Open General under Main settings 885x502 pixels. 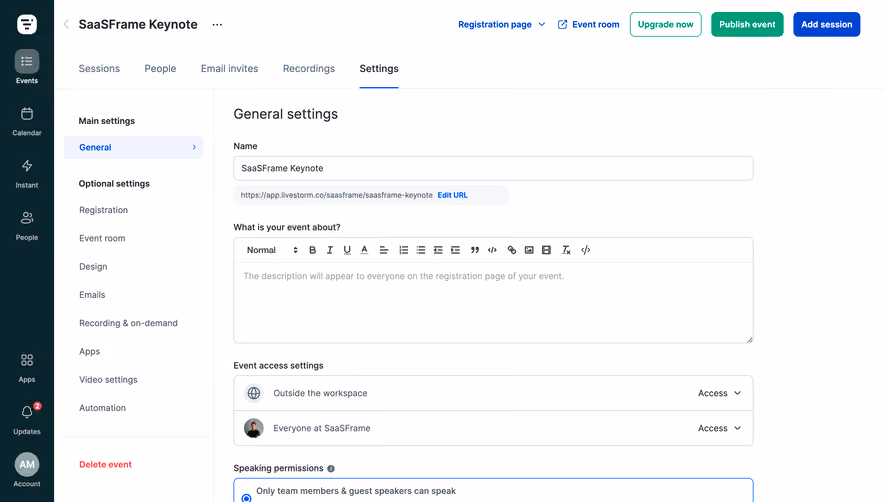point(134,147)
